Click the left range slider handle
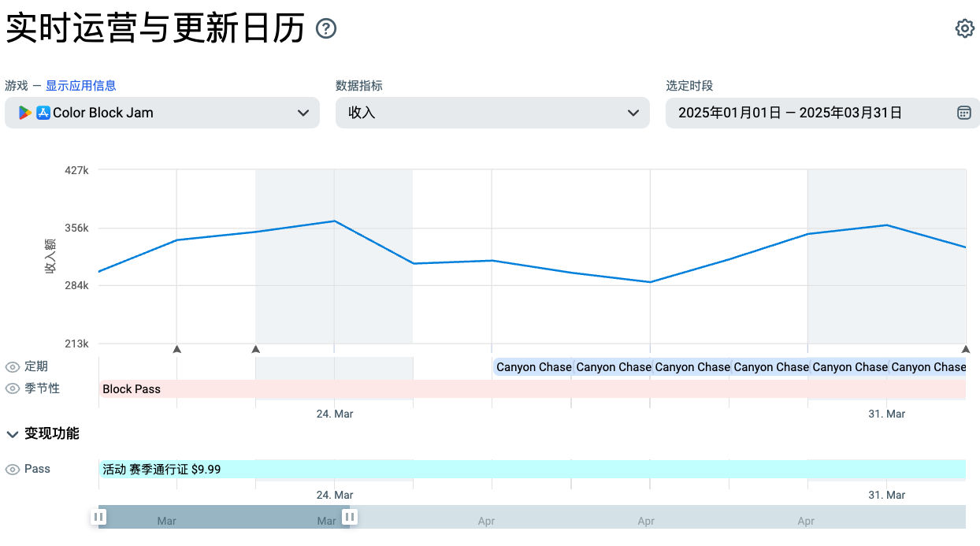The image size is (980, 546). 98,517
